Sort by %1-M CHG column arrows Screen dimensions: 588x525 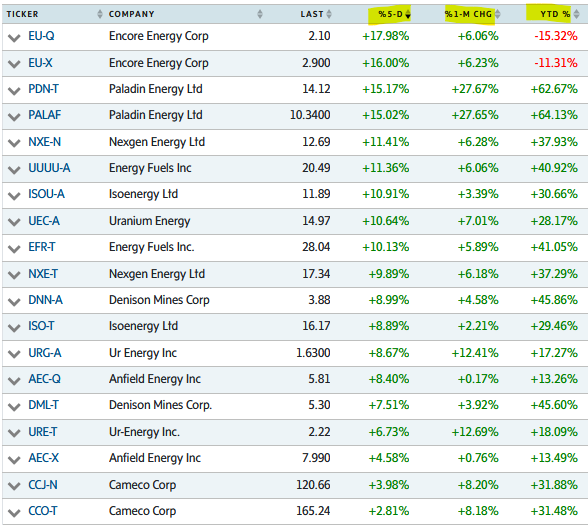coord(498,14)
